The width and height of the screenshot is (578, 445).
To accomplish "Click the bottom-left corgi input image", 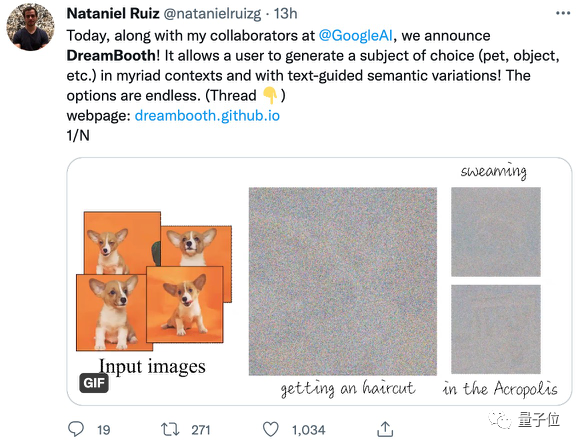I will [x=114, y=312].
